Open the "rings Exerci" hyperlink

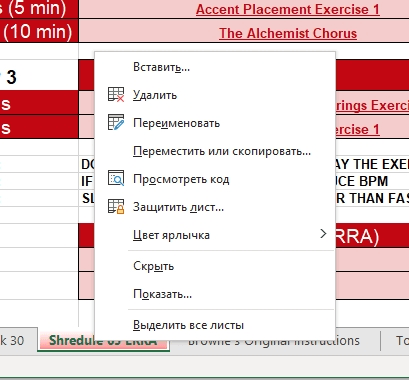(x=372, y=105)
